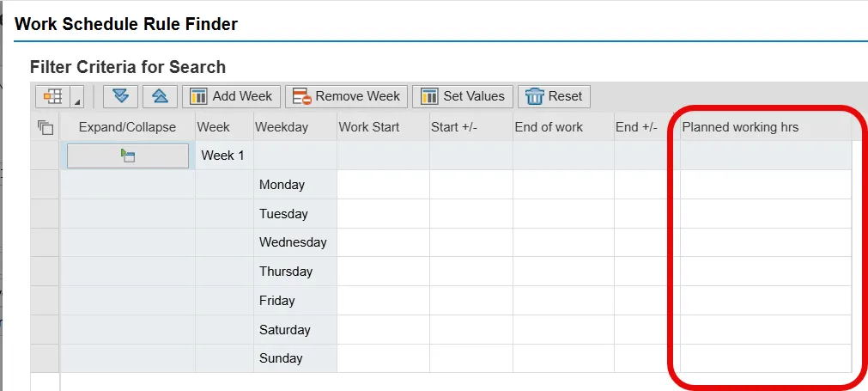Open the dropdown arrow beside layout icon
The image size is (868, 391).
pos(77,98)
